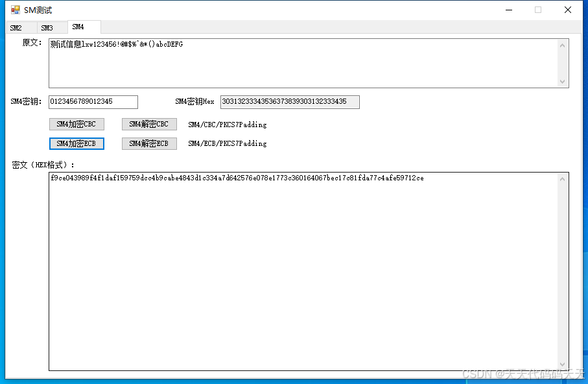Click up arrow of 原文 scrollbar
This screenshot has height=384, width=588.
[x=563, y=45]
